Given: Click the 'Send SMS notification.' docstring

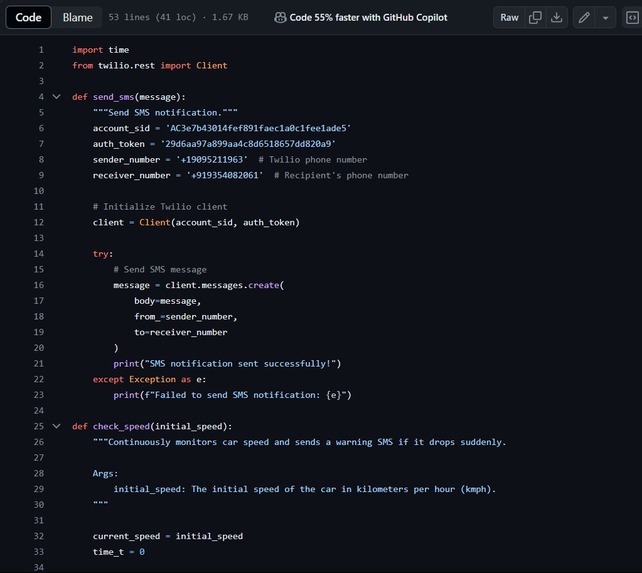Looking at the screenshot, I should [x=165, y=113].
